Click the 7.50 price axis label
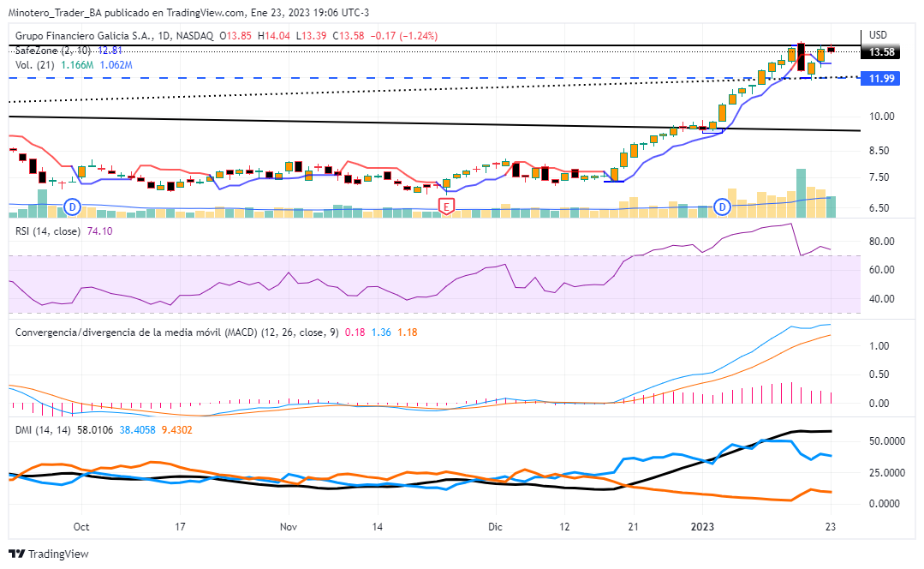924x569 pixels. tap(879, 177)
